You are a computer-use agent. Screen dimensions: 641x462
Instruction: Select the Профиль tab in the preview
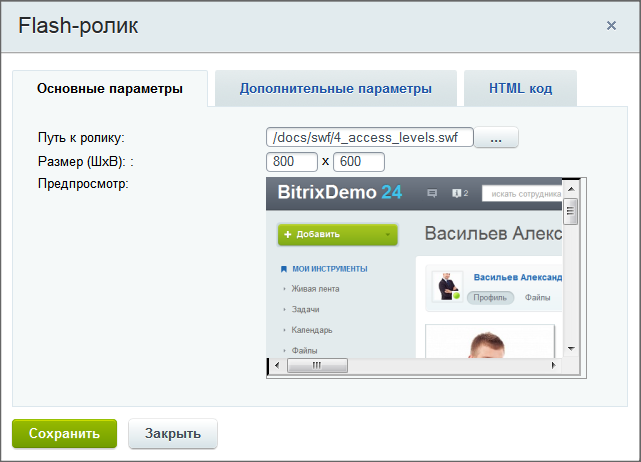pos(490,298)
